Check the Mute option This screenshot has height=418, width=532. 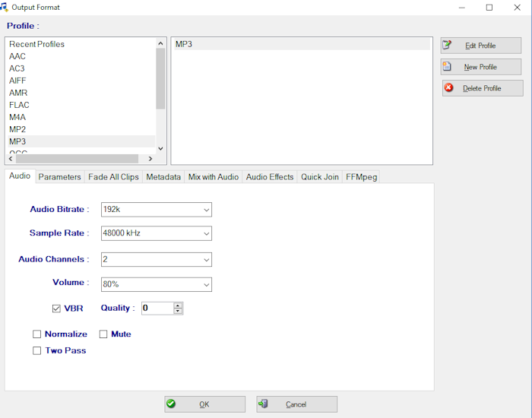103,334
